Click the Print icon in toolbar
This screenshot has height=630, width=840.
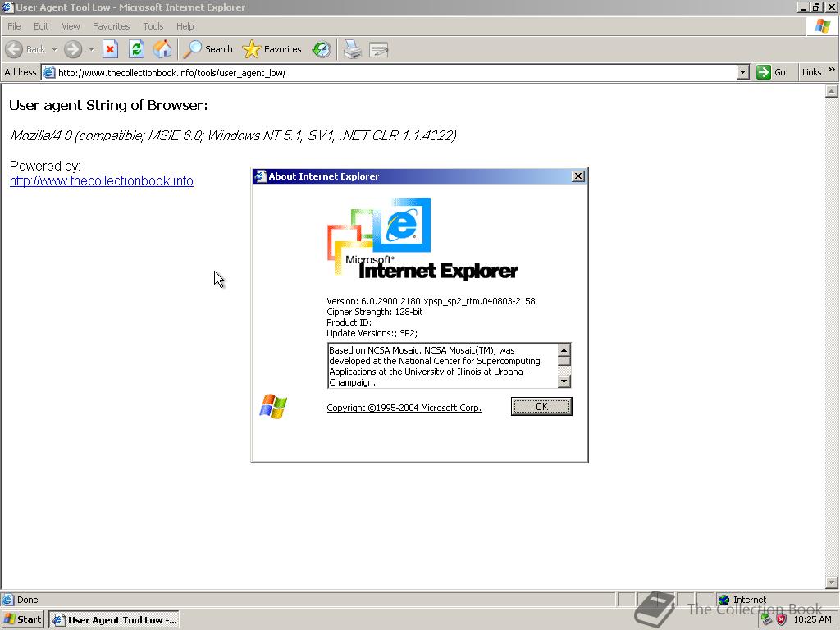(x=353, y=49)
